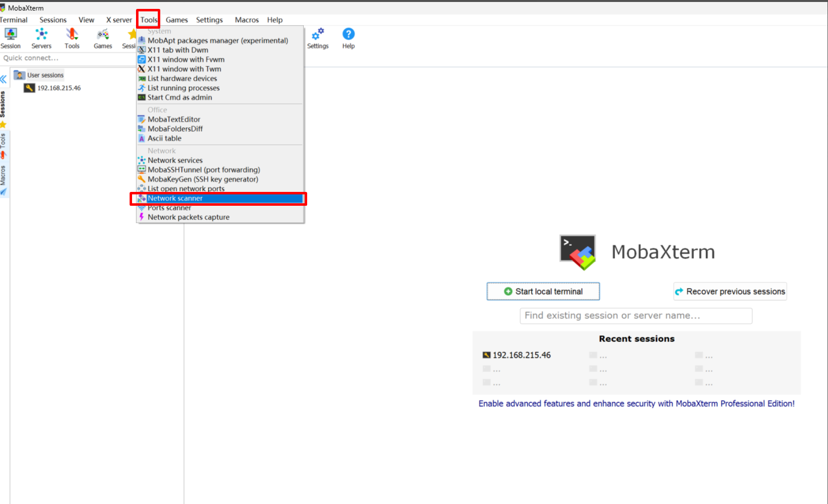The image size is (828, 504).
Task: Launch MobaFoldersDiff from the menu
Action: tap(220, 129)
